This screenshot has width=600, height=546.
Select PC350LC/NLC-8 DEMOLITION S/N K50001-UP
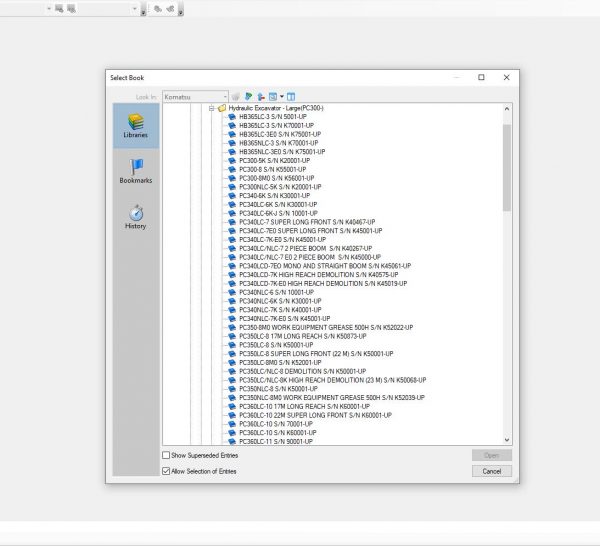point(302,372)
